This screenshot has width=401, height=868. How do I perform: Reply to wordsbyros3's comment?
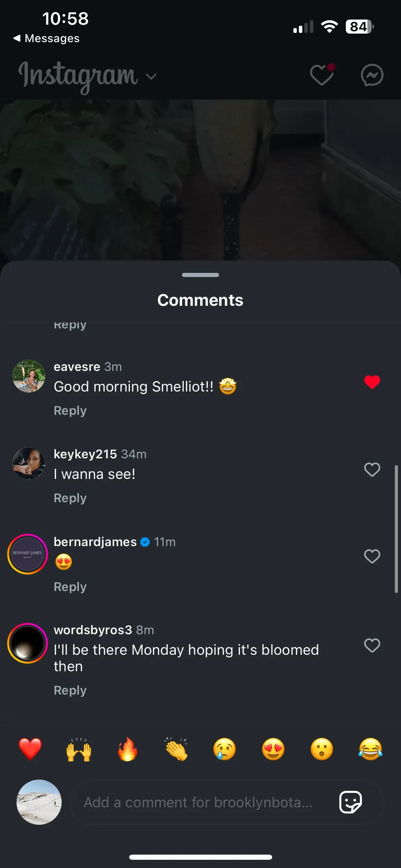coord(70,690)
